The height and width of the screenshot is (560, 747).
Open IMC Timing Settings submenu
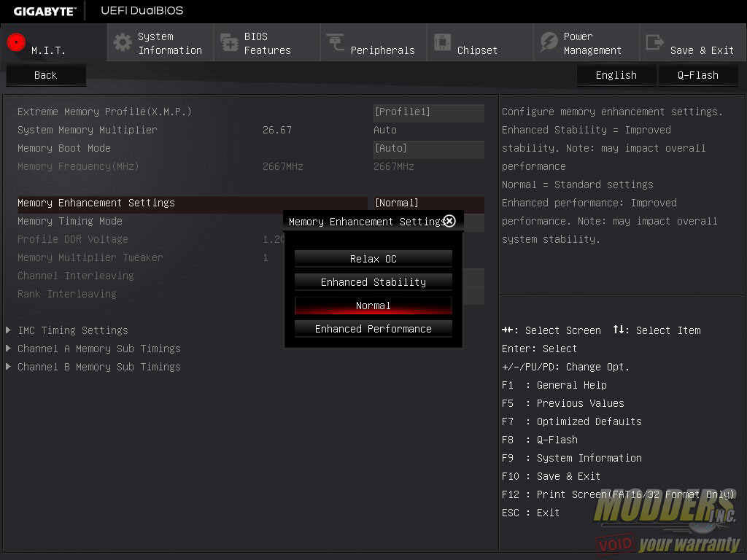click(x=73, y=330)
